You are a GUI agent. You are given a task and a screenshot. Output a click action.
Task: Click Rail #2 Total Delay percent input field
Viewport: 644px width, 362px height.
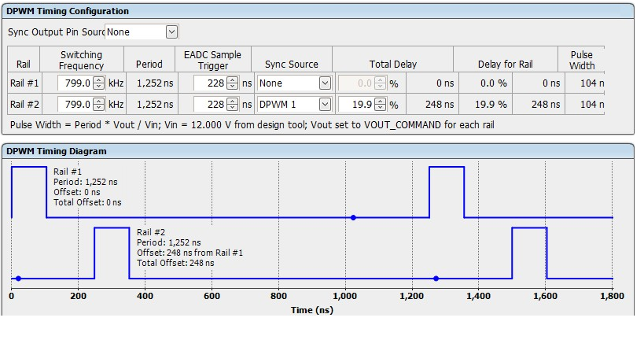[x=356, y=105]
